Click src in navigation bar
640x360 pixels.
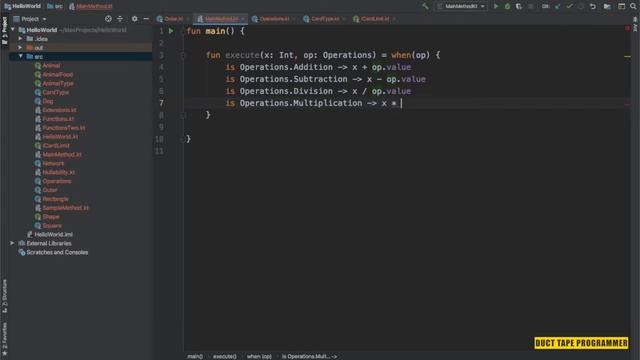(x=55, y=6)
